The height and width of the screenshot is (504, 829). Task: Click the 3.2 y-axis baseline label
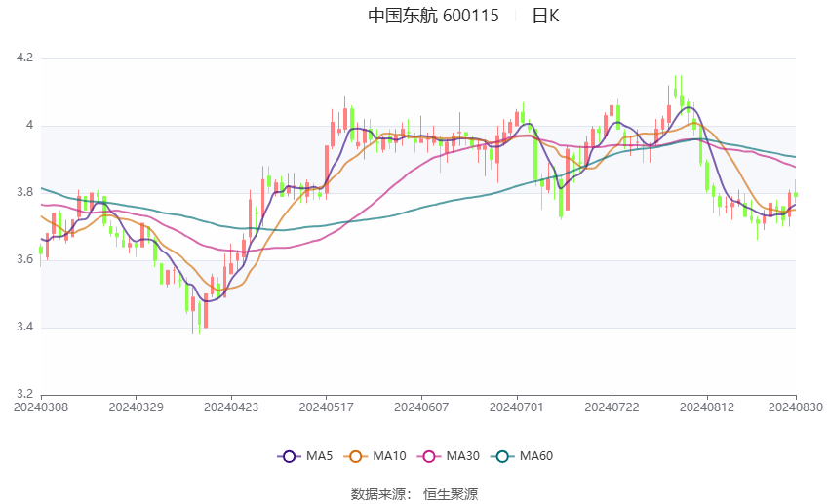(x=24, y=395)
